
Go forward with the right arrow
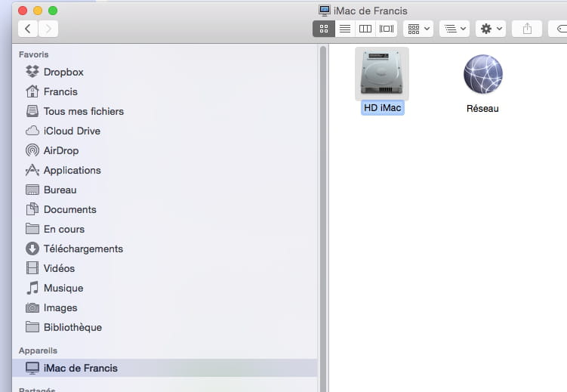click(x=48, y=29)
